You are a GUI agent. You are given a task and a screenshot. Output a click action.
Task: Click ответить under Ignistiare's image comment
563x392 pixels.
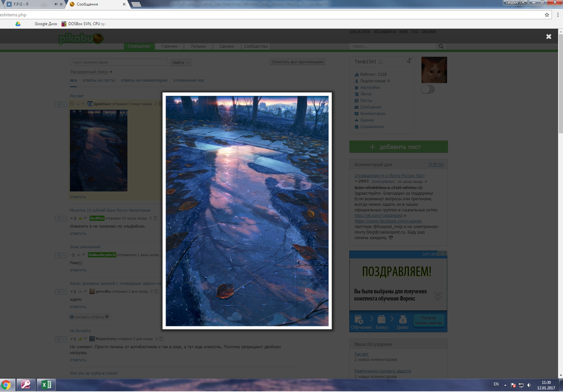tap(78, 197)
